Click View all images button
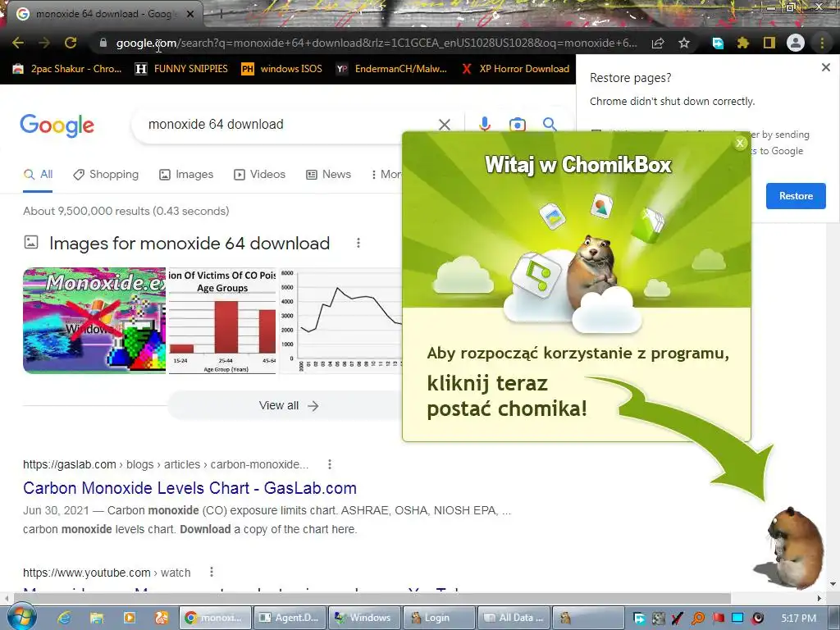 pos(288,405)
